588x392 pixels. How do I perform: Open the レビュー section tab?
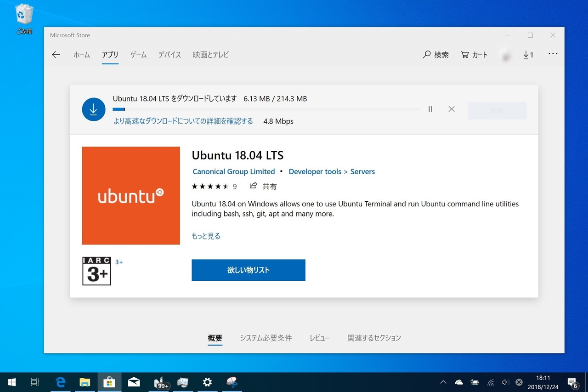tap(320, 338)
